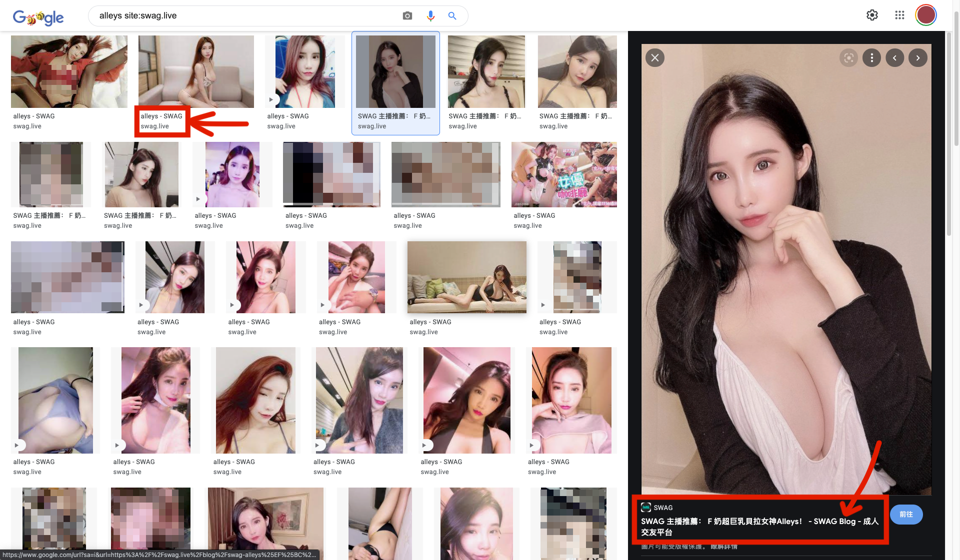This screenshot has width=960, height=560.
Task: Open search by image camera icon
Action: tap(407, 16)
